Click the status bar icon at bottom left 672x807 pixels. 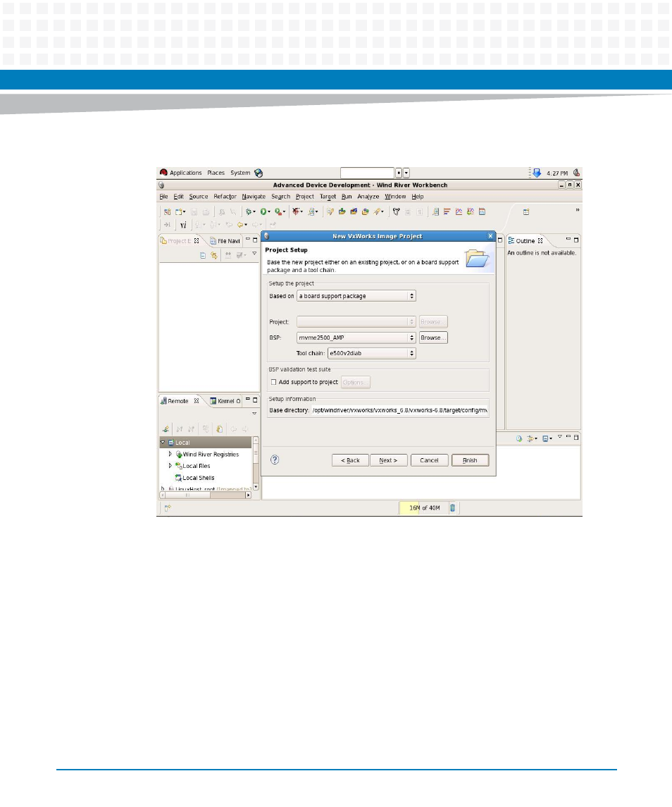(x=167, y=508)
